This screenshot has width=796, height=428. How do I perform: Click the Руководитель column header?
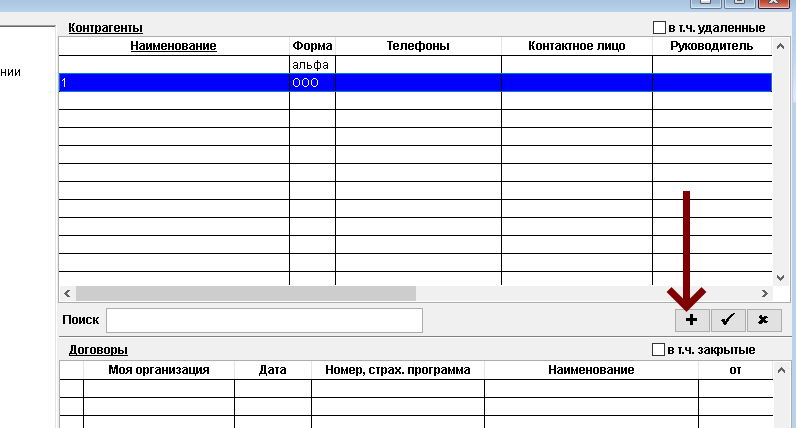[x=711, y=46]
